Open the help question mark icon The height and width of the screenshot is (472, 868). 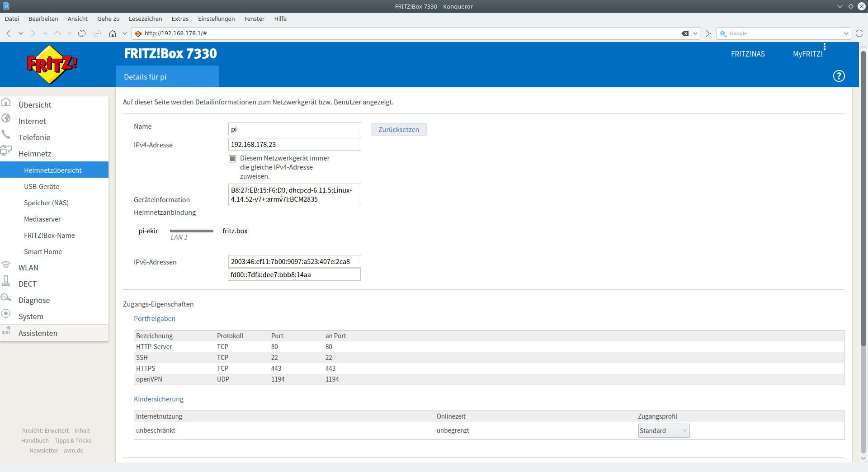839,76
